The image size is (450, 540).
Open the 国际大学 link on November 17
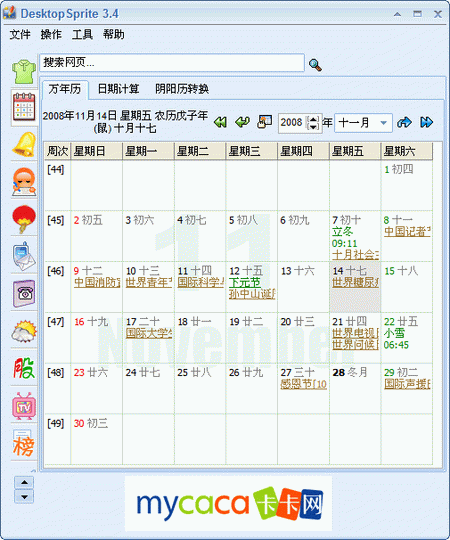(149, 333)
